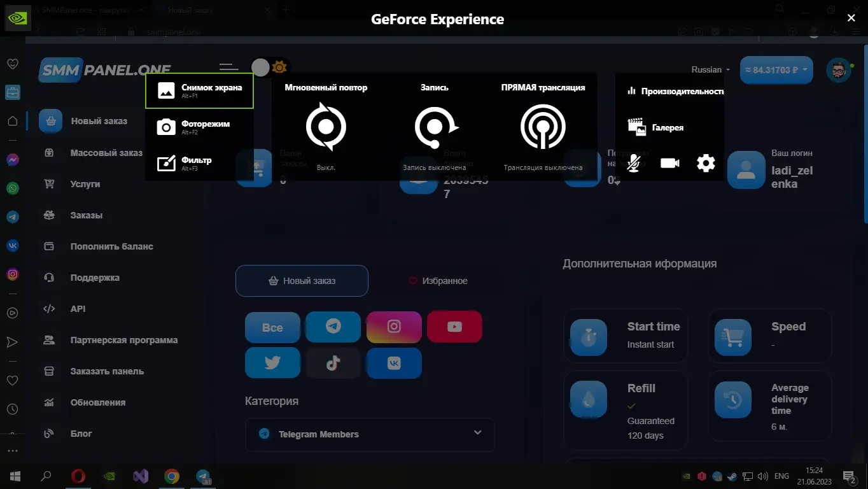868x489 pixels.
Task: Filter services by YouTube icon
Action: click(x=454, y=327)
